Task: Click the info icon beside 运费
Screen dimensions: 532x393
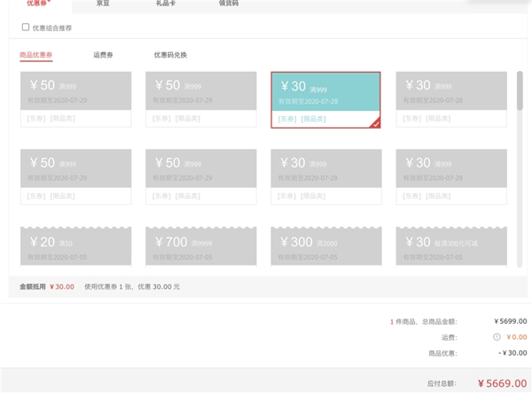Action: coord(497,337)
